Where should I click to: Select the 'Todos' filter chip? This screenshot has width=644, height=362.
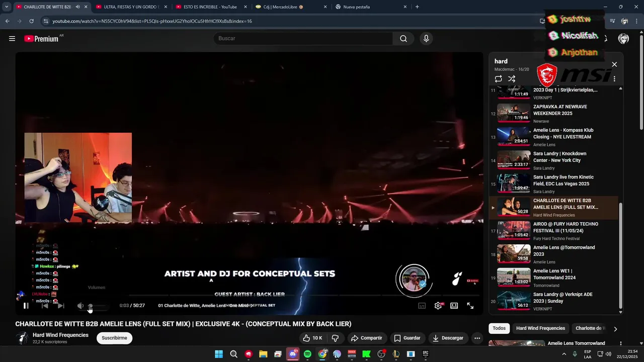pos(499,328)
